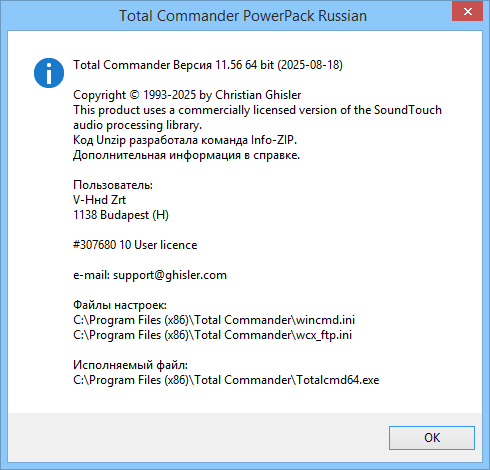490x470 pixels.
Task: Close the About dialog with the red X
Action: (x=468, y=12)
